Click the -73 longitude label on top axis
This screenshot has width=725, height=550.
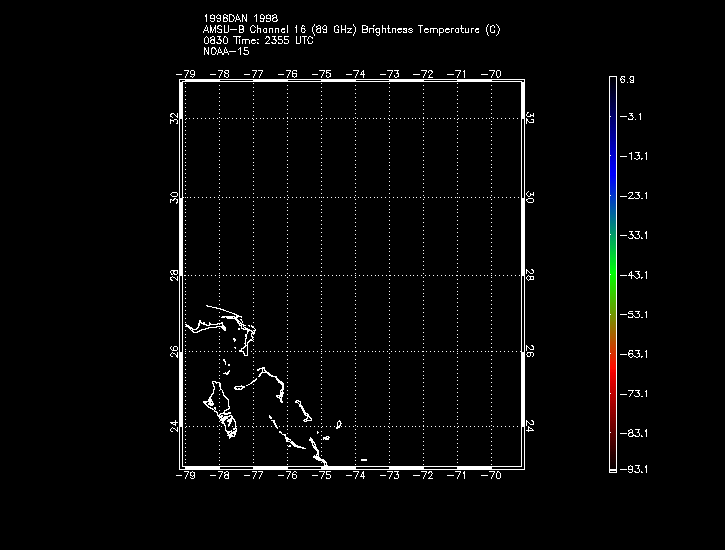coord(389,74)
